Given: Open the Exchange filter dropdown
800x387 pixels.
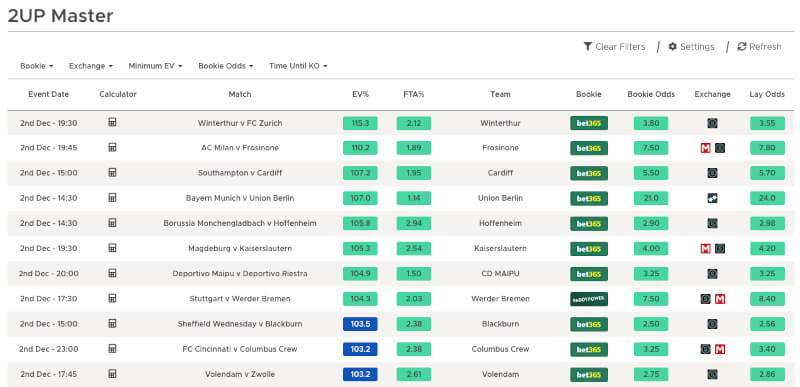Looking at the screenshot, I should 91,66.
